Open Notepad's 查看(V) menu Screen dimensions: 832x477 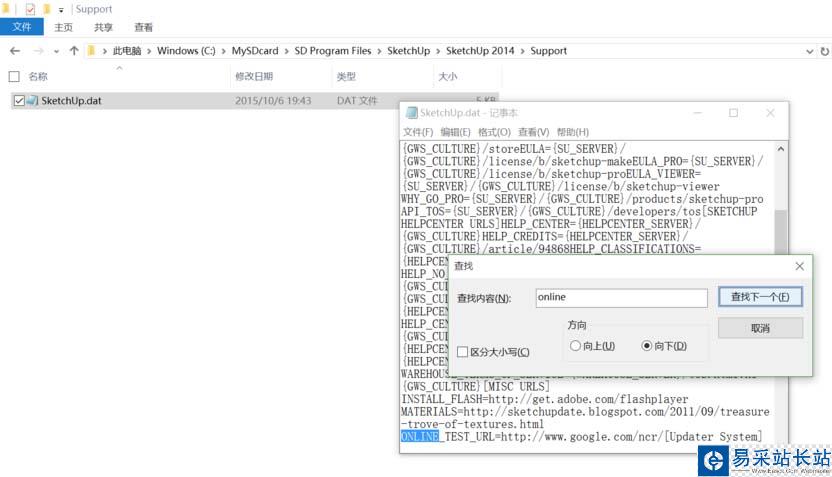pyautogui.click(x=533, y=132)
